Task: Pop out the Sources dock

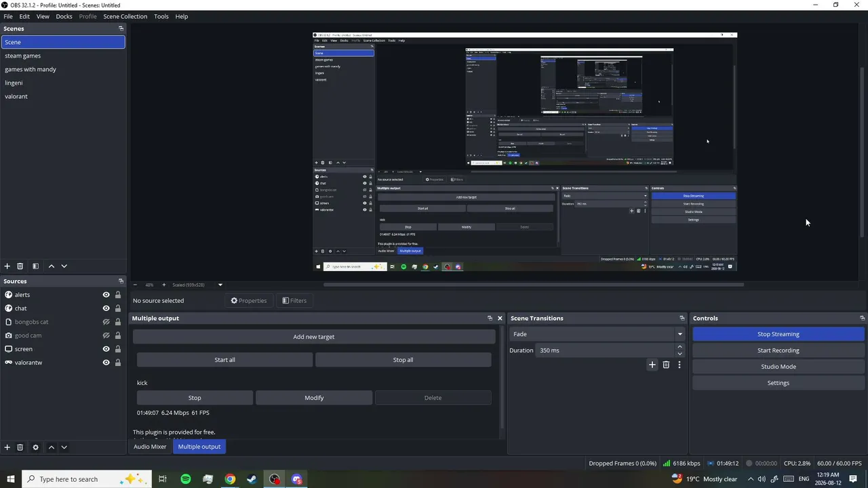Action: click(121, 281)
